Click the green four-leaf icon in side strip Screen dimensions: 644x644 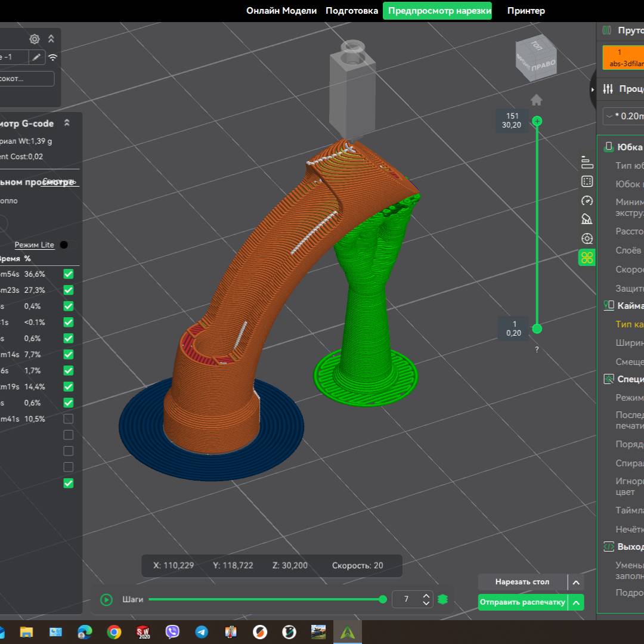tap(587, 258)
